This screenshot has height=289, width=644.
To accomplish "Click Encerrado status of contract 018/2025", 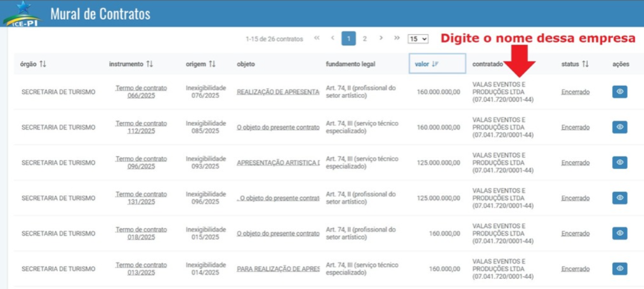I will click(x=575, y=234).
